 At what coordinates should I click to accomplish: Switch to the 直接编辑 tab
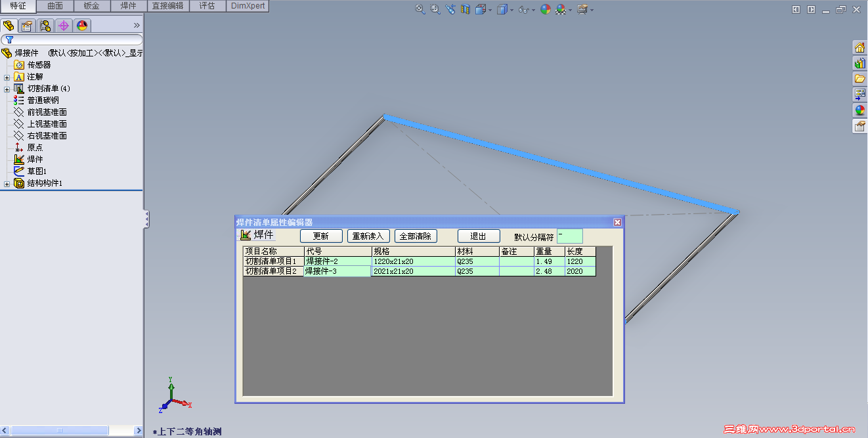[167, 6]
